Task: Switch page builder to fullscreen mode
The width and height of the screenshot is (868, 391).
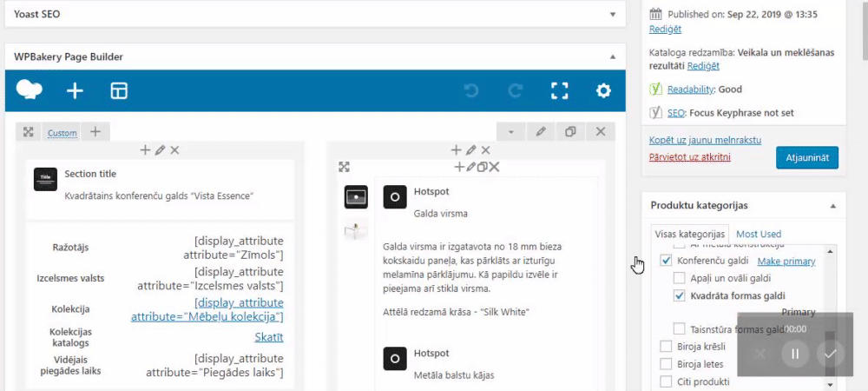Action: point(560,91)
